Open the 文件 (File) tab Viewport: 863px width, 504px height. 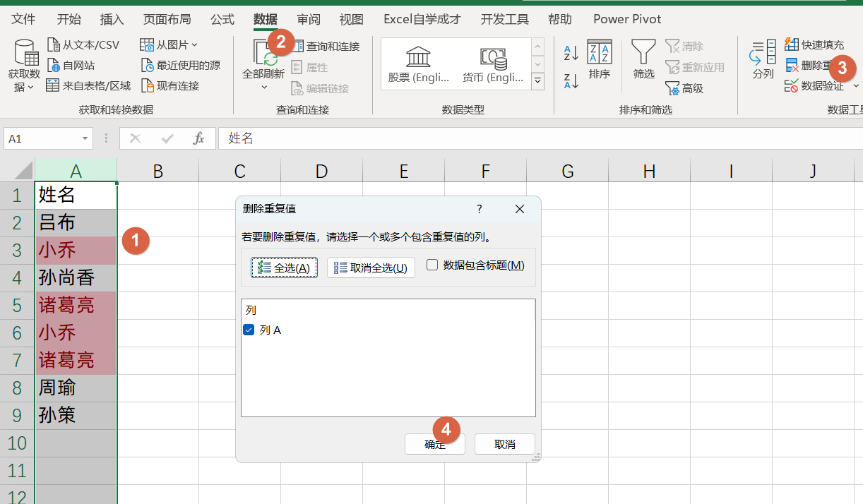pos(24,19)
